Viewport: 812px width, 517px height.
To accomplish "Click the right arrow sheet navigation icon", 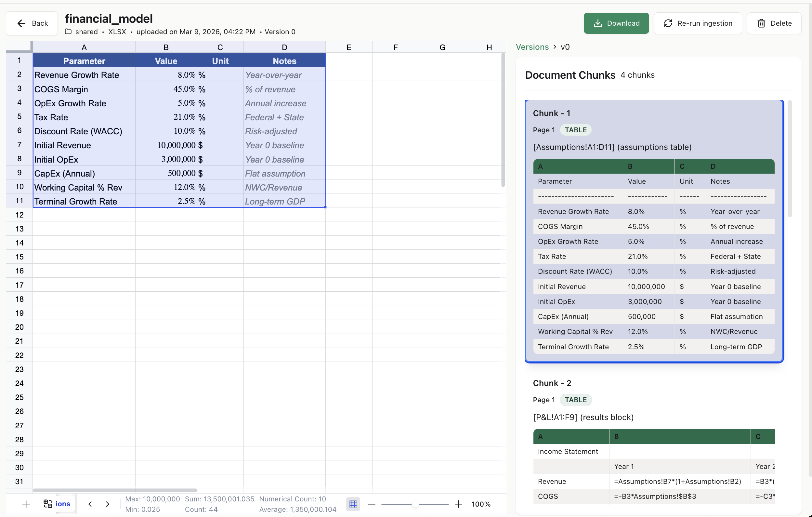I will 108,504.
